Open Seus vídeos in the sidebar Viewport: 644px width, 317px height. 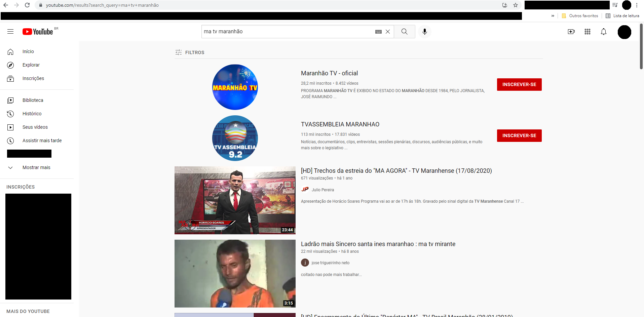[37, 127]
